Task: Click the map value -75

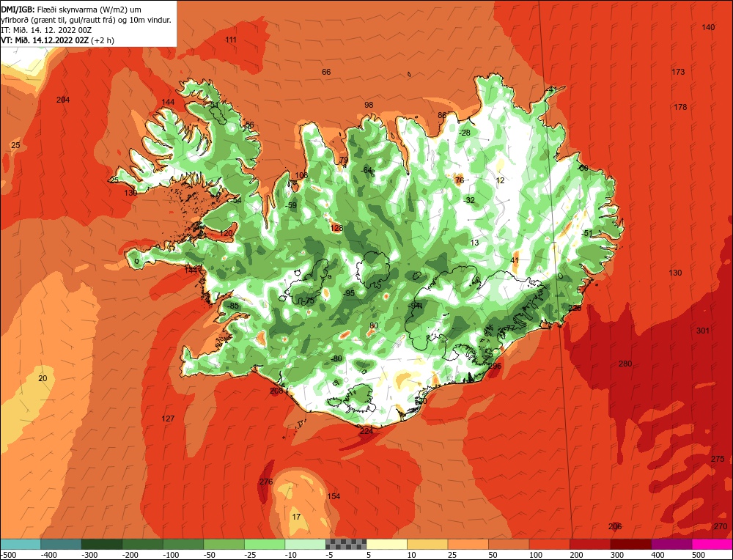Action: tap(309, 301)
